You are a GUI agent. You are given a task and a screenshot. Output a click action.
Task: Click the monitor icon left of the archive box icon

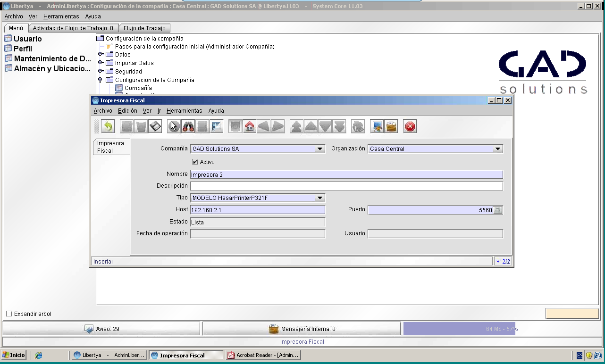point(377,126)
